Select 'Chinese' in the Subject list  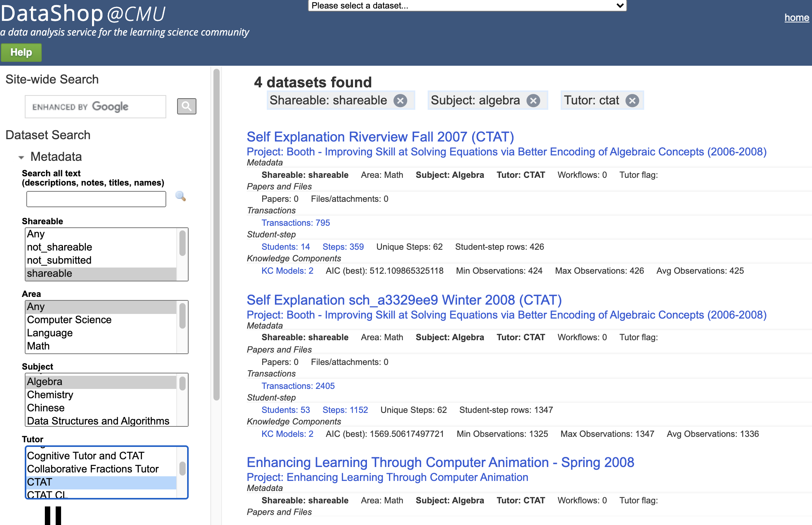coord(101,408)
